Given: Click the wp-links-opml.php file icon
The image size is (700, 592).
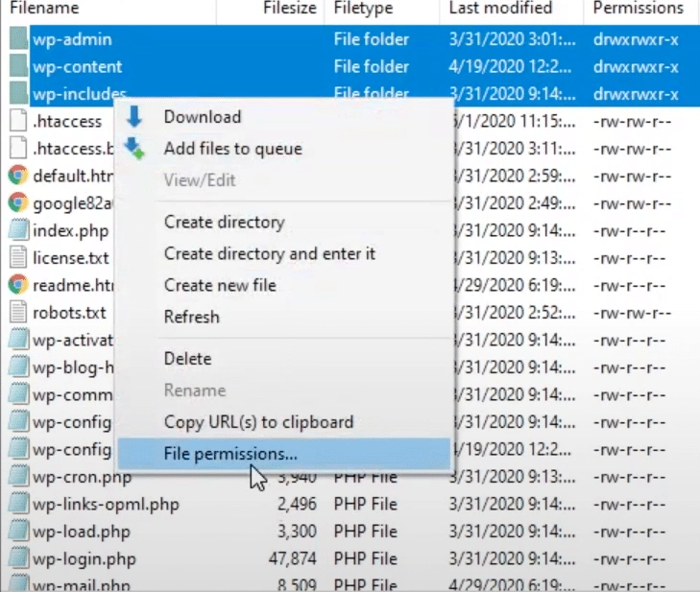Looking at the screenshot, I should 18,503.
